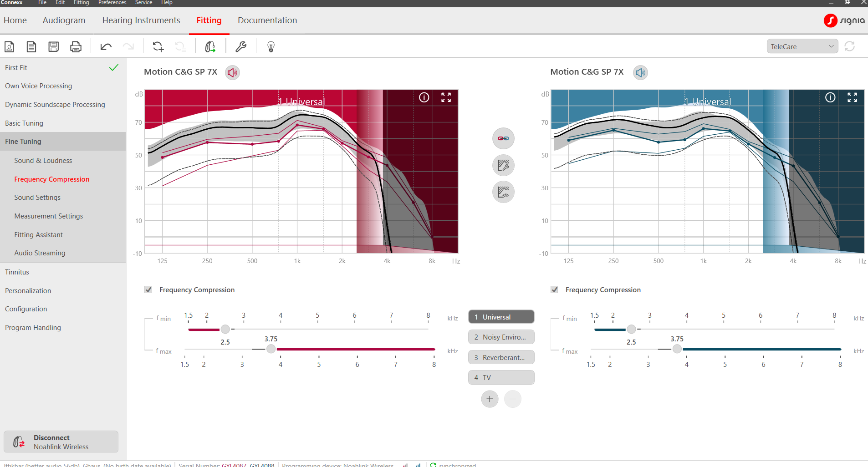
Task: Print using the printer toolbar icon
Action: (76, 46)
